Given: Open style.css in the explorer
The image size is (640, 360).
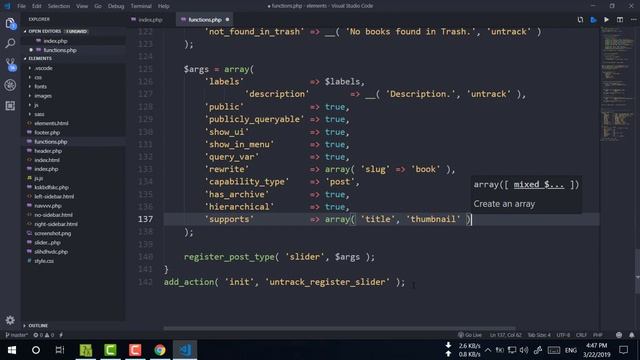Looking at the screenshot, I should (x=44, y=261).
